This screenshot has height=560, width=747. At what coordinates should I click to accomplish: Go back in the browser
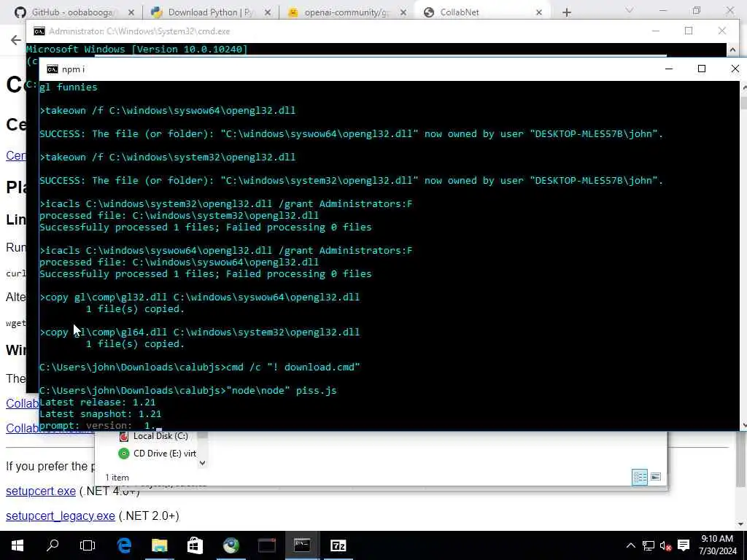click(16, 40)
